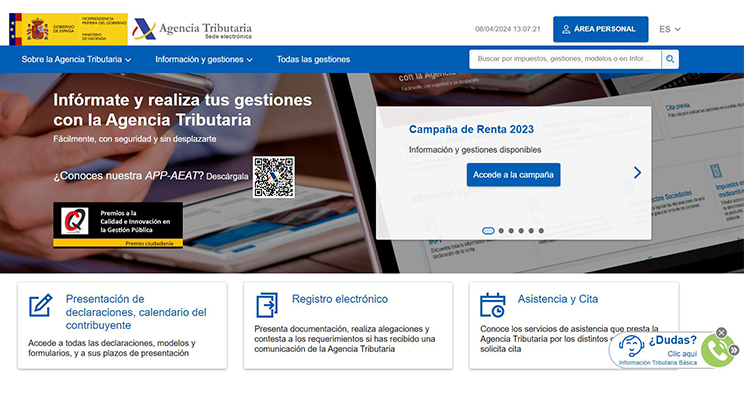Screen dimensions: 744x419
Task: Click Campaña de Renta 2023 heading
Action: coord(471,129)
